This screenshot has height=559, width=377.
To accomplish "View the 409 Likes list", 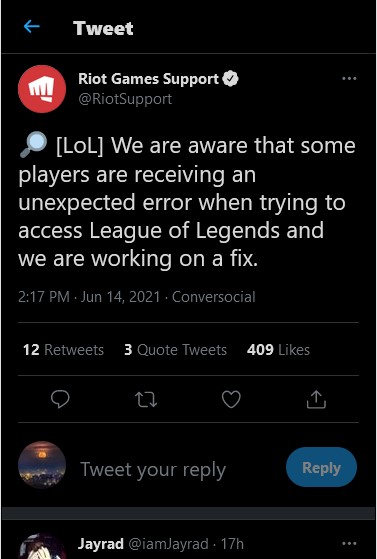I will tap(278, 350).
